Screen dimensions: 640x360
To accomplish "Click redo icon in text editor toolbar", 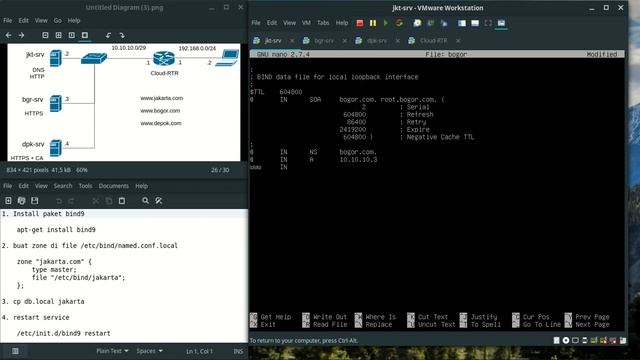I will point(71,201).
